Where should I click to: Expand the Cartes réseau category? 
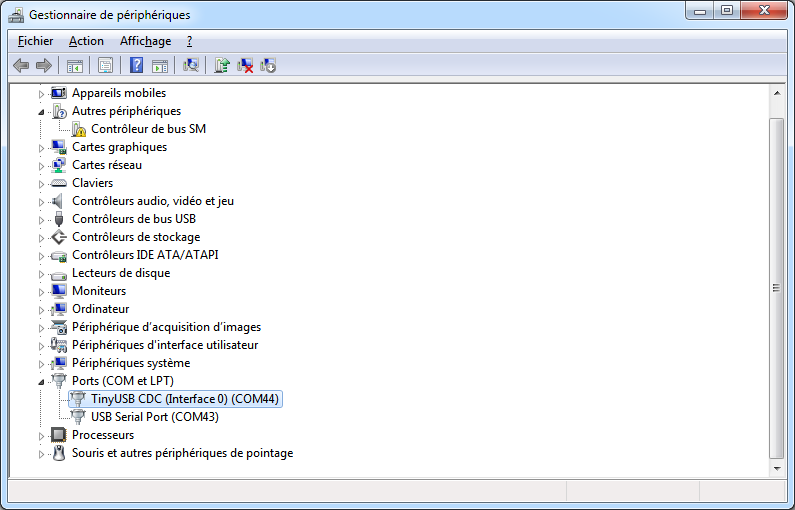(x=42, y=165)
